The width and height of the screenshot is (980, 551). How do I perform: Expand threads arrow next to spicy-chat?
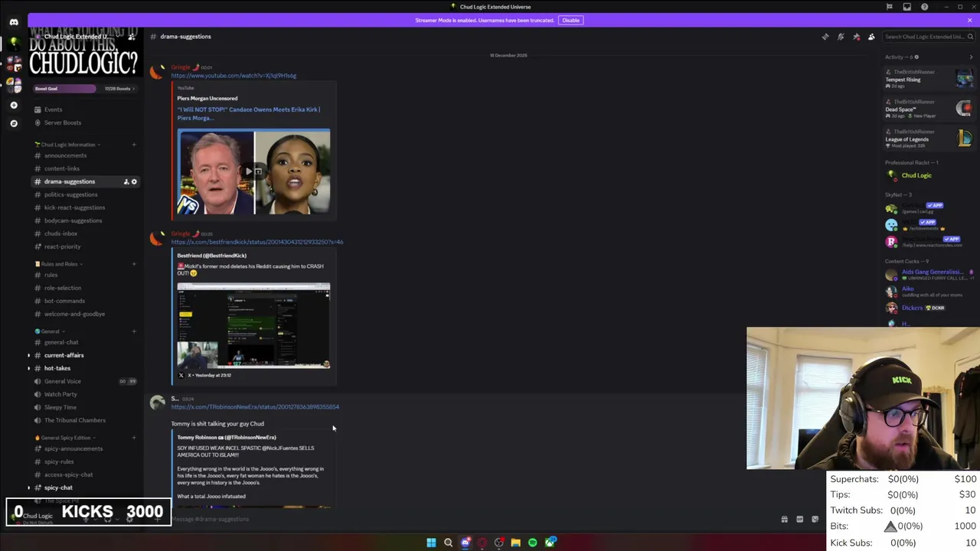coord(29,487)
